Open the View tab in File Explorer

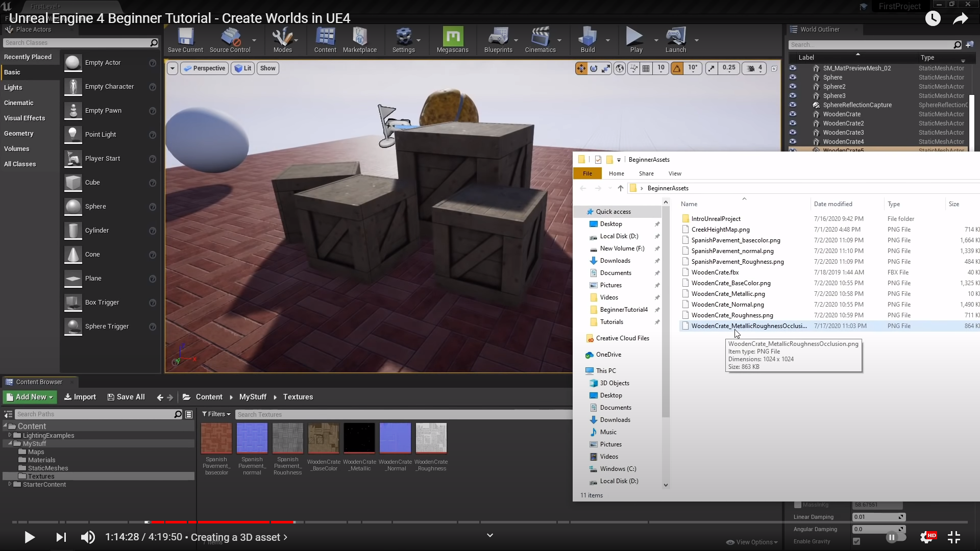[x=675, y=173]
